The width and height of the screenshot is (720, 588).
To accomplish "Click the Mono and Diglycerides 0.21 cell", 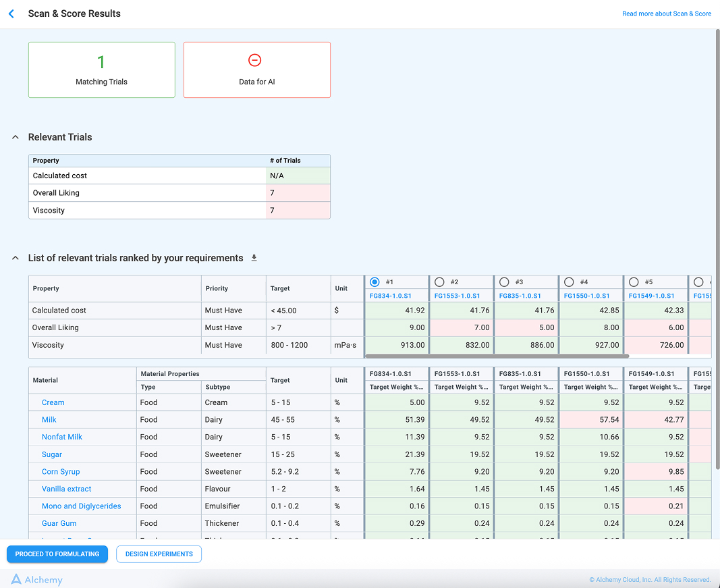I will 656,506.
